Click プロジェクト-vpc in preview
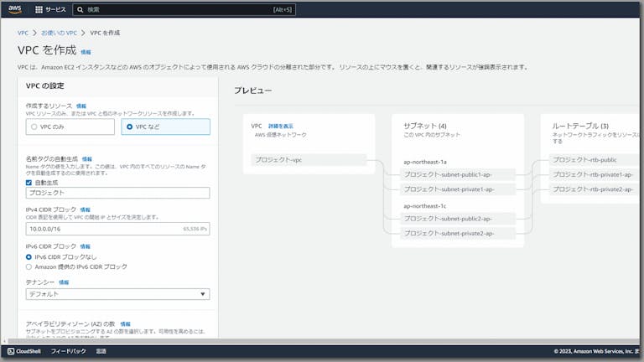644x362 pixels. 309,160
